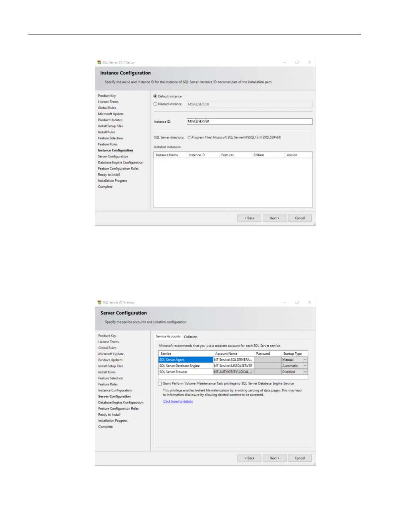399x532 pixels.
Task: Click Feature Configuration Rules step in lower window
Action: [x=118, y=409]
